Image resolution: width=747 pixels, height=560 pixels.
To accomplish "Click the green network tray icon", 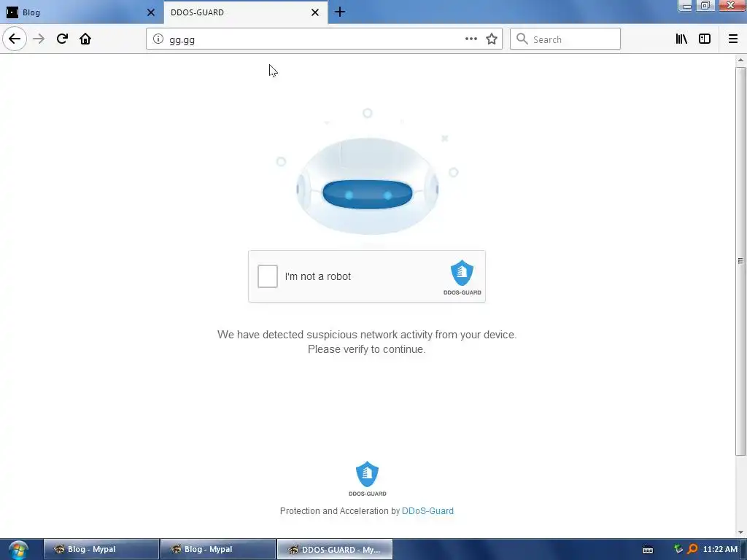I will pos(678,549).
